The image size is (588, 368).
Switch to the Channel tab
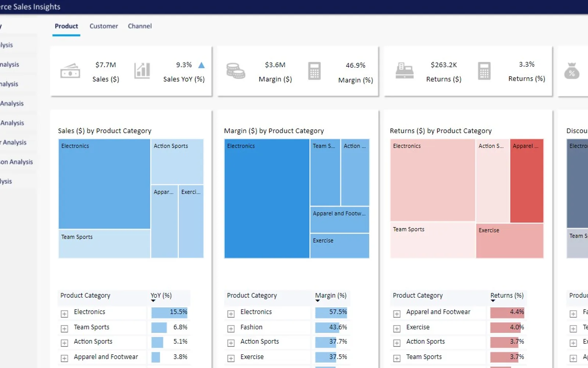pos(140,26)
